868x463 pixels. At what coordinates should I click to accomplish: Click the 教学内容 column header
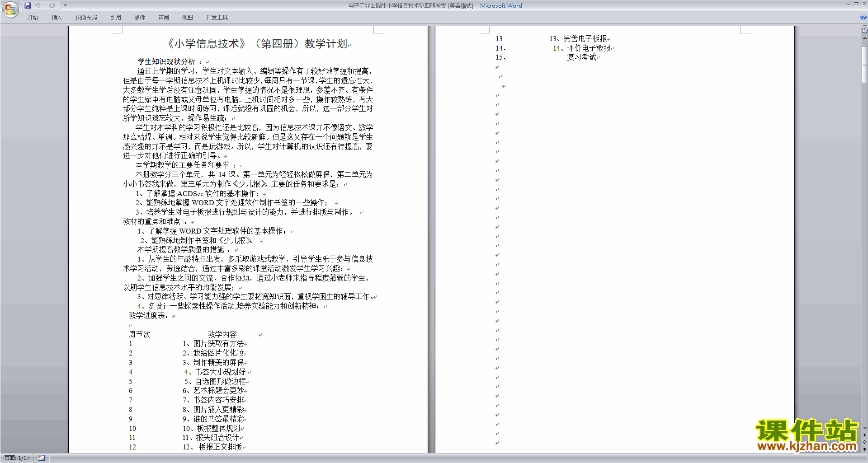pos(222,334)
